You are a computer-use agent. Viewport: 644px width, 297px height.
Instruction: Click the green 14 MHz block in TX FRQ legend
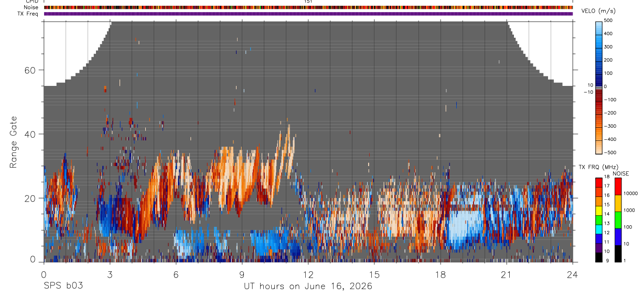[599, 220]
